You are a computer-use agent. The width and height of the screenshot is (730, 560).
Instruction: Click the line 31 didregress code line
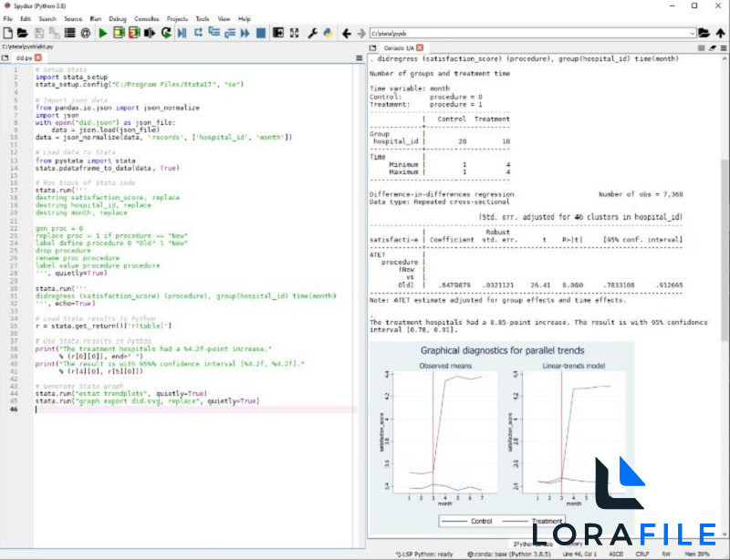point(185,296)
